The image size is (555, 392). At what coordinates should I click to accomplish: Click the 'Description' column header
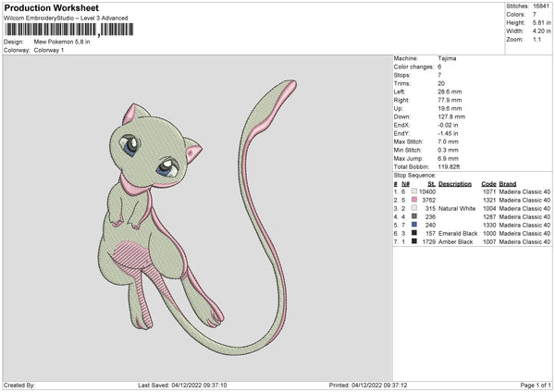click(x=455, y=184)
